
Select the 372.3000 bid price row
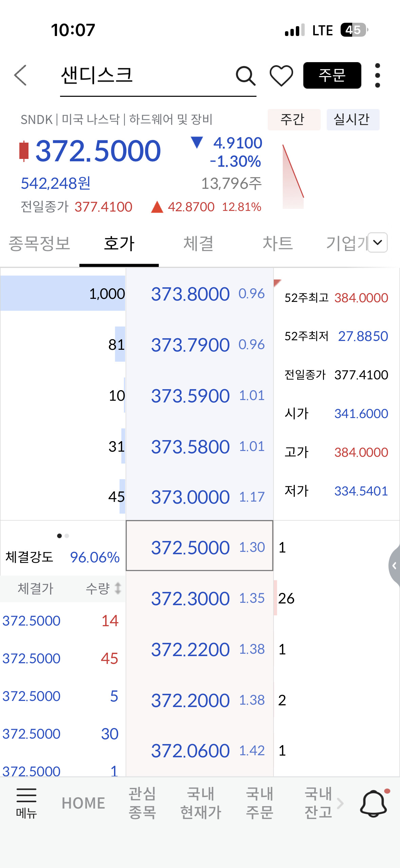(x=199, y=598)
